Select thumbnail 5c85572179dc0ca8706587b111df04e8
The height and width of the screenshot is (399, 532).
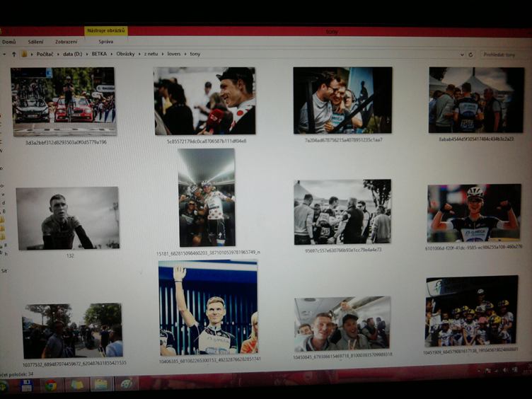204,100
